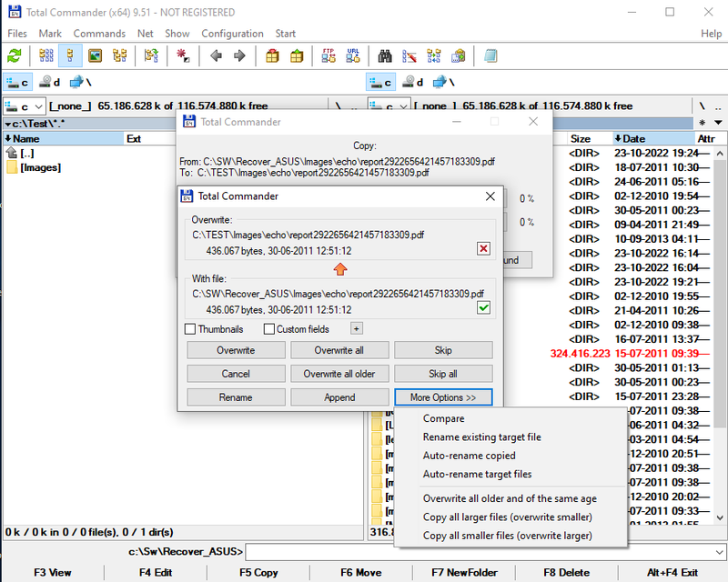Click the Cancel button
Image resolution: width=728 pixels, height=582 pixels.
tap(236, 374)
